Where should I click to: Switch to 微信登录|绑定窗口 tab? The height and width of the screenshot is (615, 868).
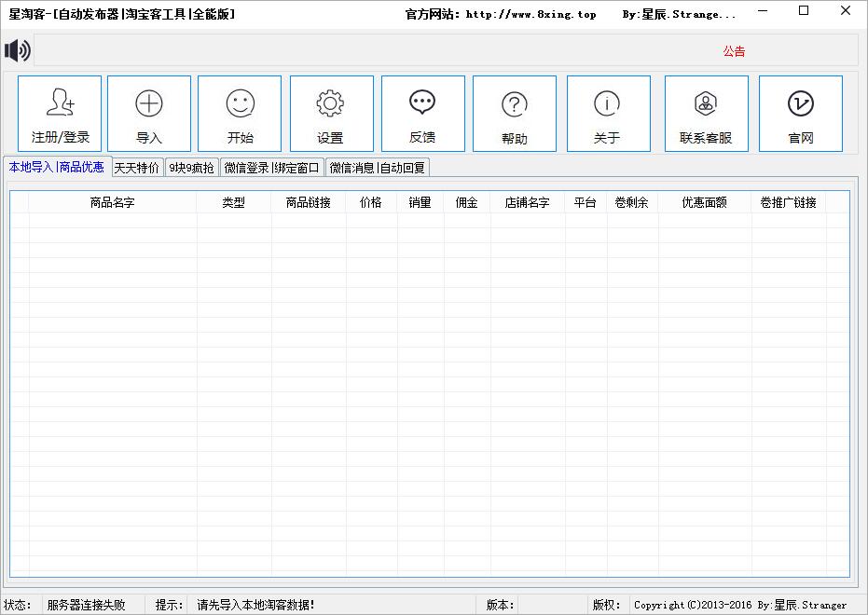(x=272, y=168)
